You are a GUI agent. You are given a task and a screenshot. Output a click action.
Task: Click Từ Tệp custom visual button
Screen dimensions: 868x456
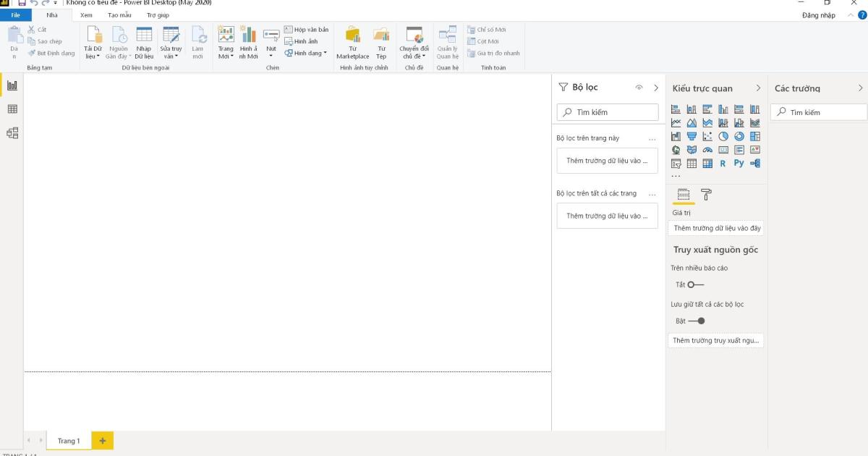[x=381, y=44]
